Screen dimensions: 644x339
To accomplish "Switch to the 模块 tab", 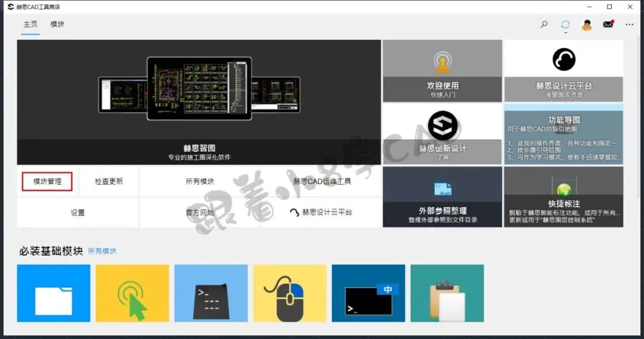I will (x=57, y=24).
